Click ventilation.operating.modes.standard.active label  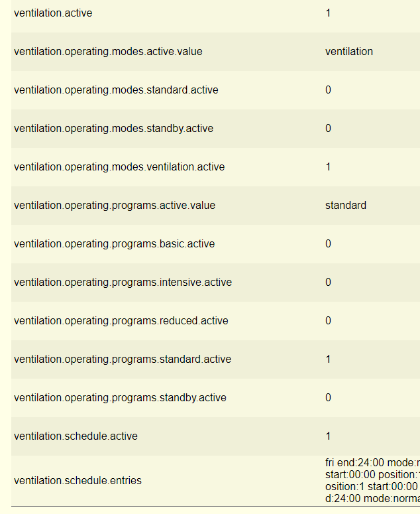[116, 90]
